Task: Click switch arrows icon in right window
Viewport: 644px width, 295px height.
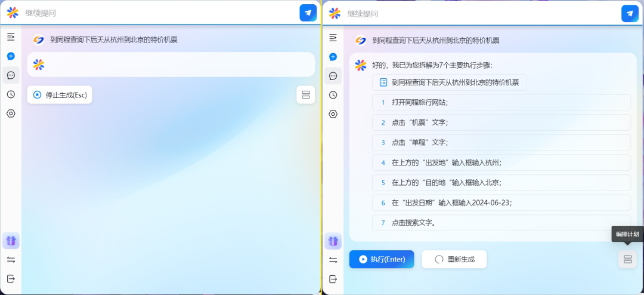Action: (333, 260)
